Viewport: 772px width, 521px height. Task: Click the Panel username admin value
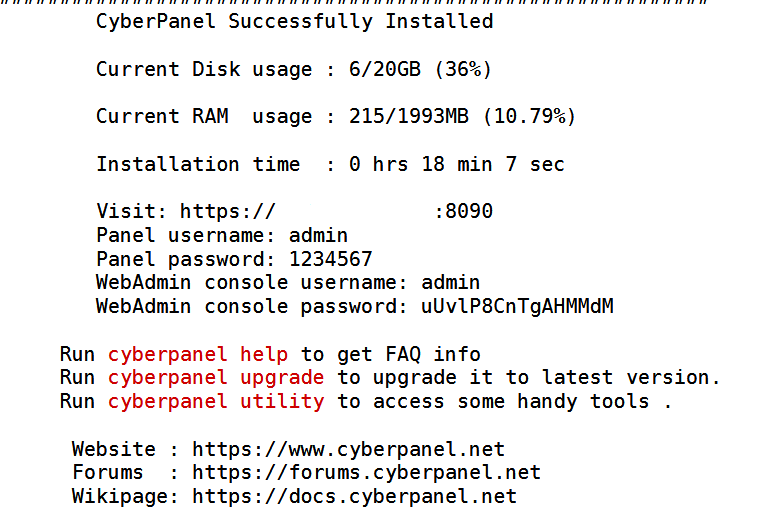(x=318, y=236)
